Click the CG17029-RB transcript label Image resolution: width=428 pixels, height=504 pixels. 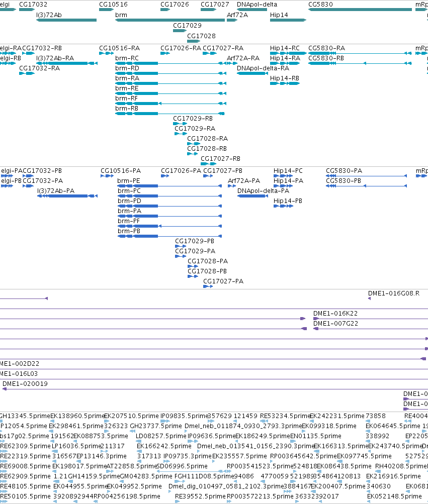(193, 119)
